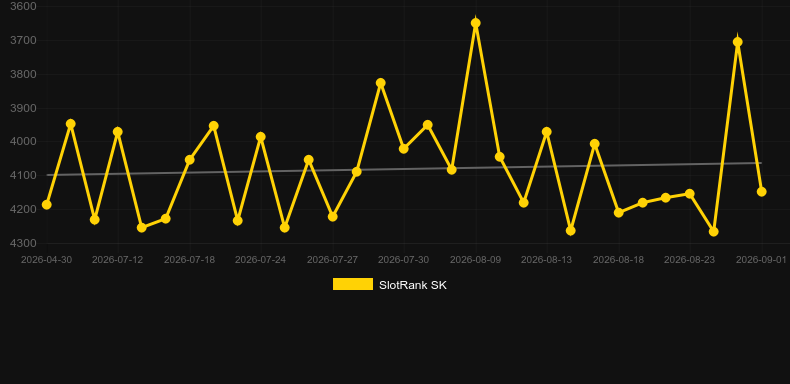
Task: Click the 2026-08-18 axis date label
Action: pyautogui.click(x=619, y=260)
